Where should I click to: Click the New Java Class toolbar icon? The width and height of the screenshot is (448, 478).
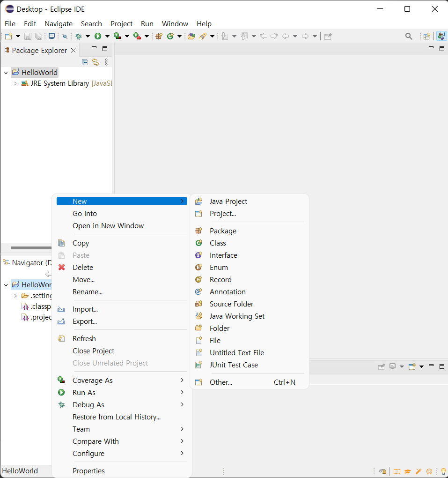point(170,36)
